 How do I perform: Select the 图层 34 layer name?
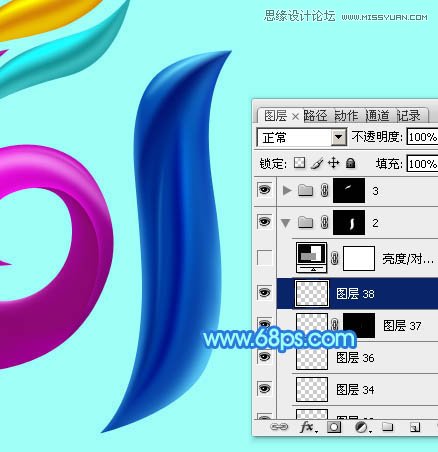pos(355,389)
